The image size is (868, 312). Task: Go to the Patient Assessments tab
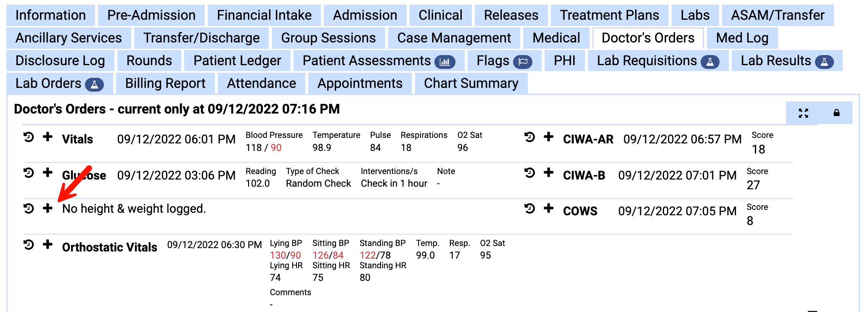pos(378,61)
